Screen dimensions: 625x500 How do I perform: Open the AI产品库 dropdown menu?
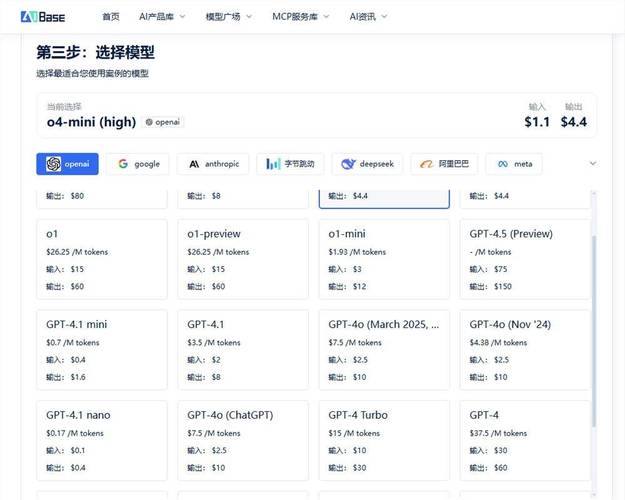(x=162, y=17)
